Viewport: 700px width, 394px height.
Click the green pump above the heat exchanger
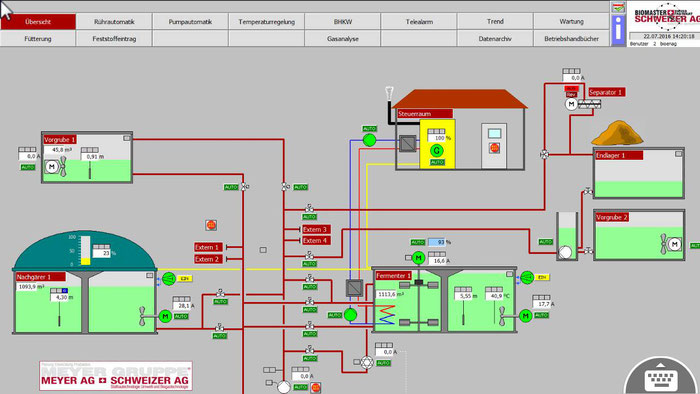[x=369, y=140]
